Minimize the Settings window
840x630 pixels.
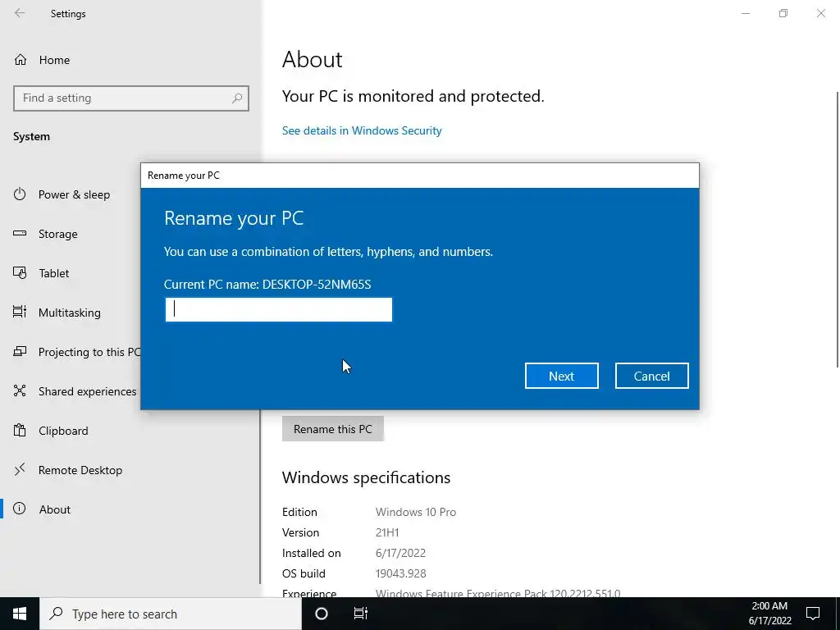(x=745, y=13)
